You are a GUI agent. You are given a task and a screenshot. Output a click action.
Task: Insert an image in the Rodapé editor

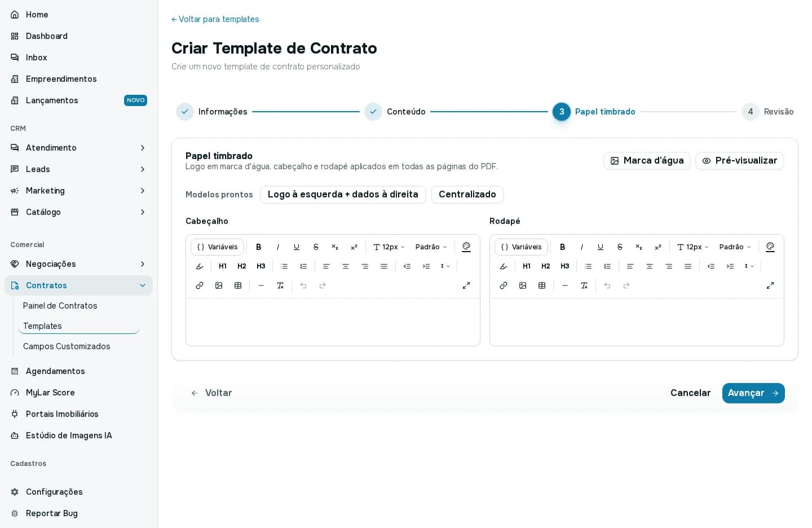pyautogui.click(x=523, y=285)
